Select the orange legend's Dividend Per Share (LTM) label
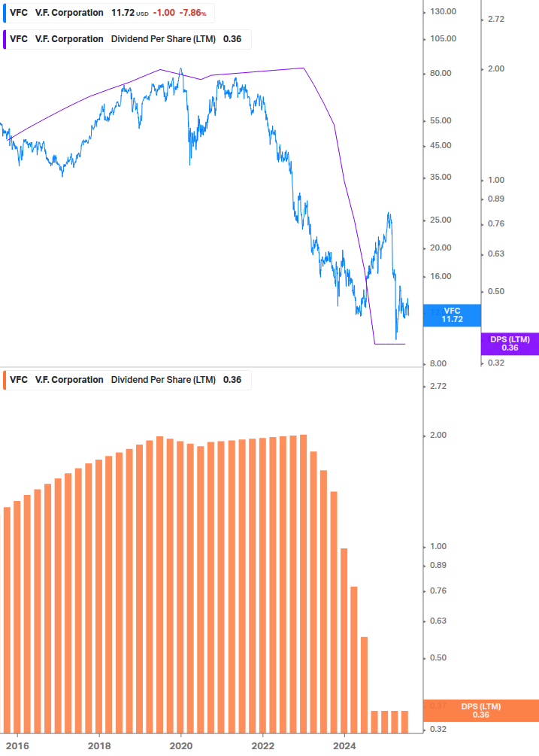 [x=163, y=380]
